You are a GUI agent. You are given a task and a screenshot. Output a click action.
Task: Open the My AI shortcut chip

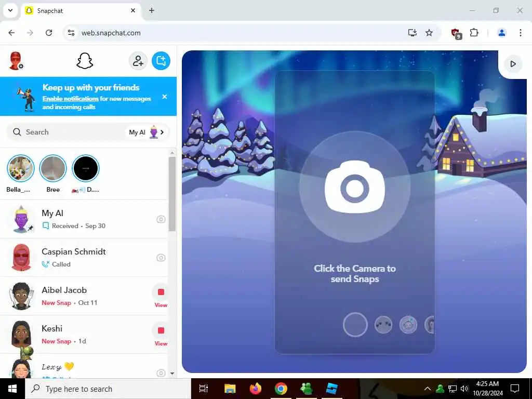pyautogui.click(x=146, y=132)
